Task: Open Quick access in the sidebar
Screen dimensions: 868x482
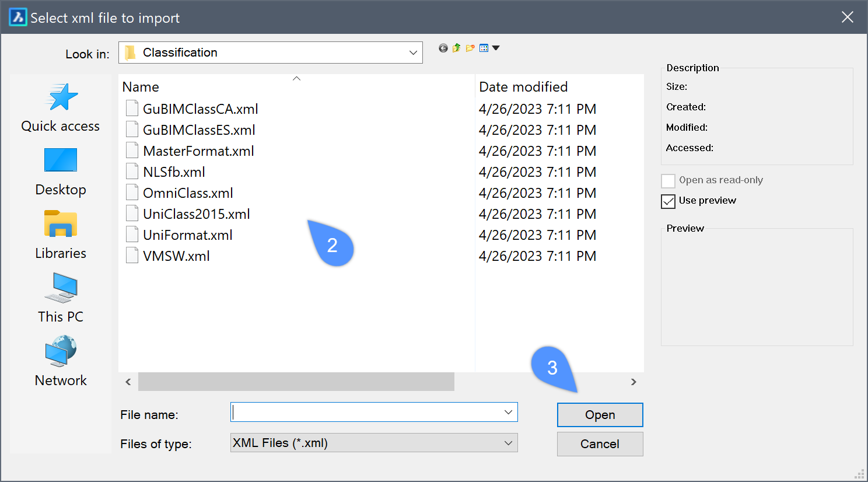Action: [x=61, y=108]
